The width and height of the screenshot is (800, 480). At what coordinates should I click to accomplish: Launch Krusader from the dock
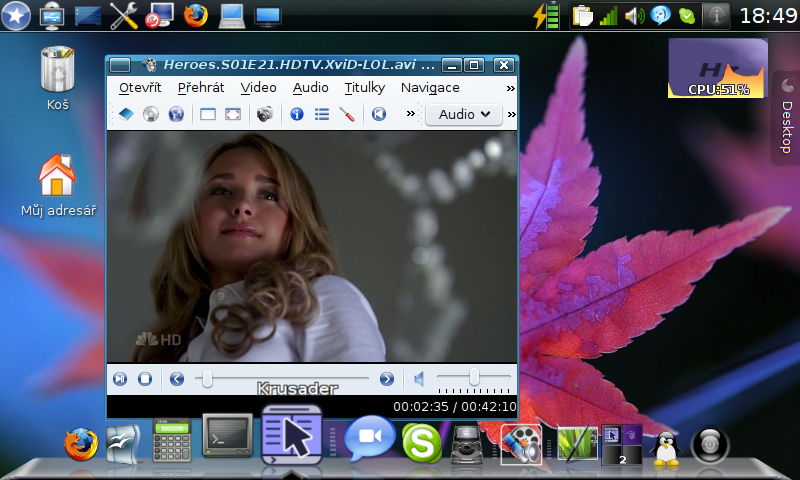click(292, 434)
